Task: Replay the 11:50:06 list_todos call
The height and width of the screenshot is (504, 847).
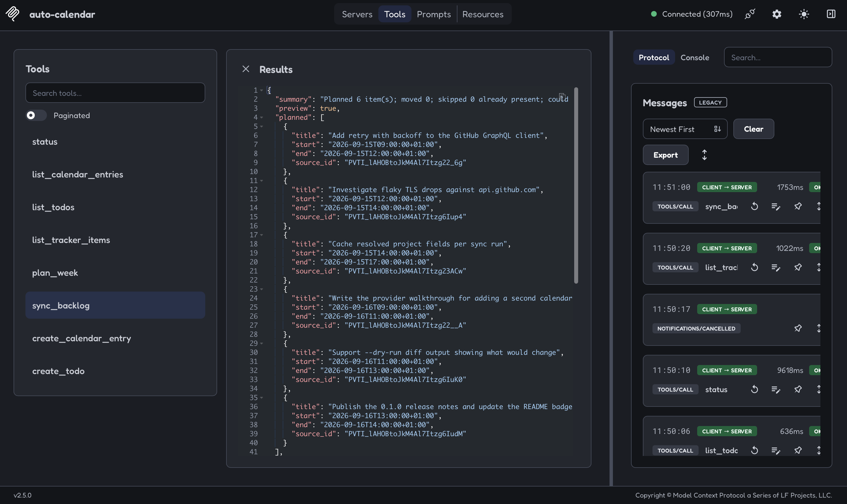Action: pyautogui.click(x=754, y=450)
